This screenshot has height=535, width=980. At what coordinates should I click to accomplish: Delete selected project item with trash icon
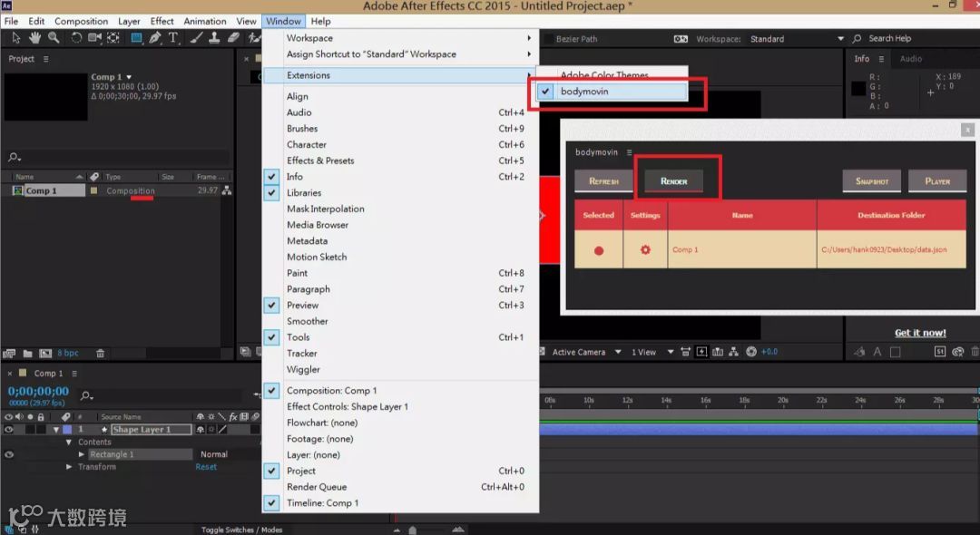click(x=100, y=354)
